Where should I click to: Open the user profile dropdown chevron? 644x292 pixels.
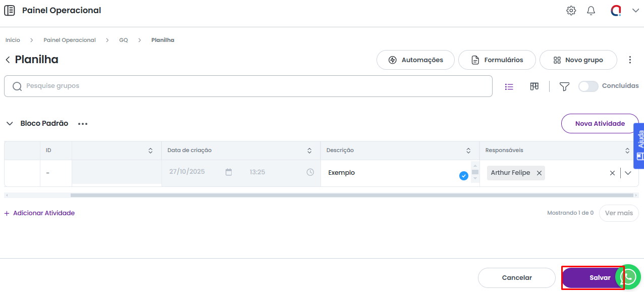click(x=635, y=11)
